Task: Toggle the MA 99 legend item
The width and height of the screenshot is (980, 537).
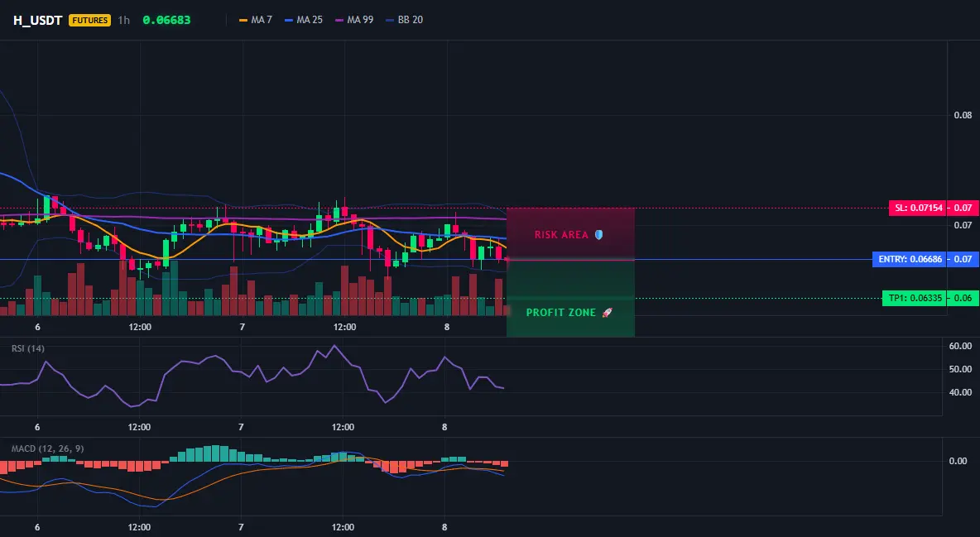Action: click(x=354, y=20)
